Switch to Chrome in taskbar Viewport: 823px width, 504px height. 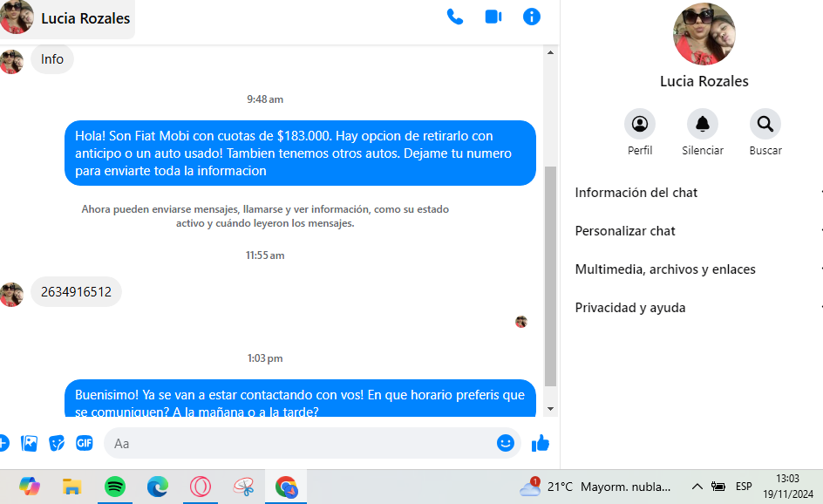pos(286,487)
